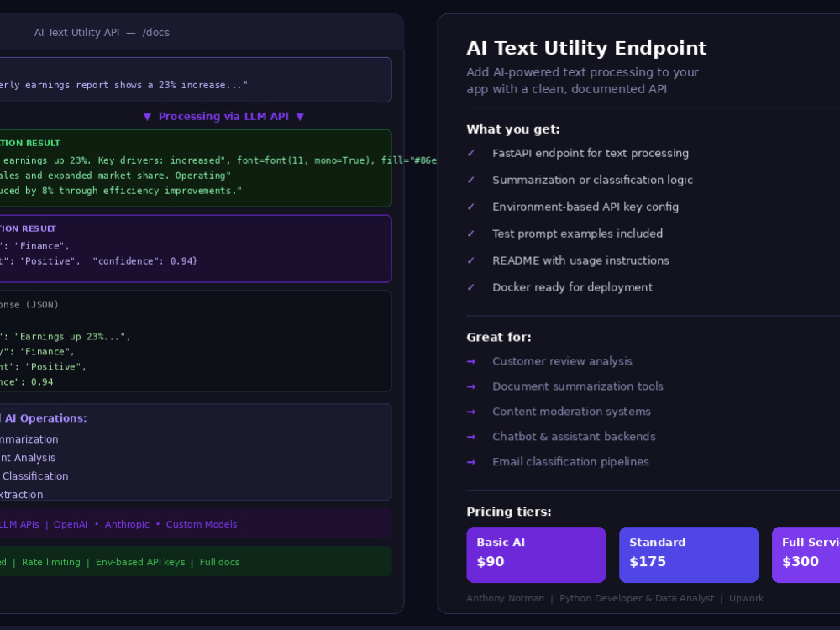
Task: Click the AI Text Utility API title
Action: (x=76, y=33)
